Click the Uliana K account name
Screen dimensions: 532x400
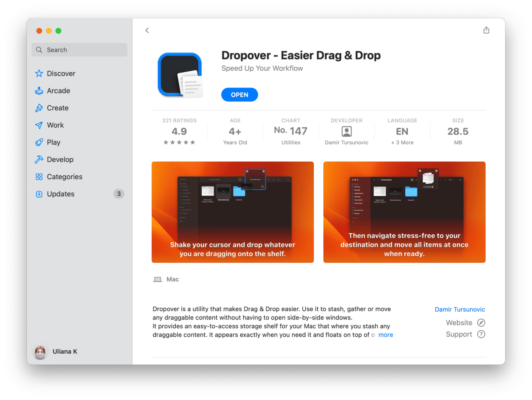point(65,351)
